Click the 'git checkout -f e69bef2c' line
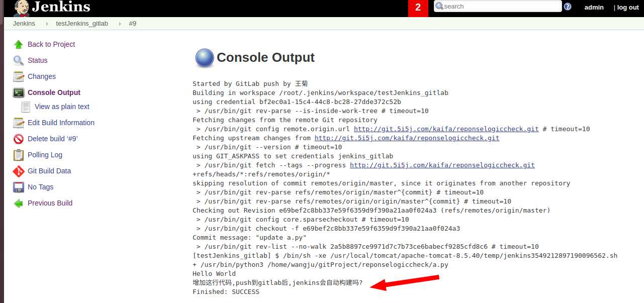Image resolution: width=644 pixels, height=303 pixels. (328, 229)
